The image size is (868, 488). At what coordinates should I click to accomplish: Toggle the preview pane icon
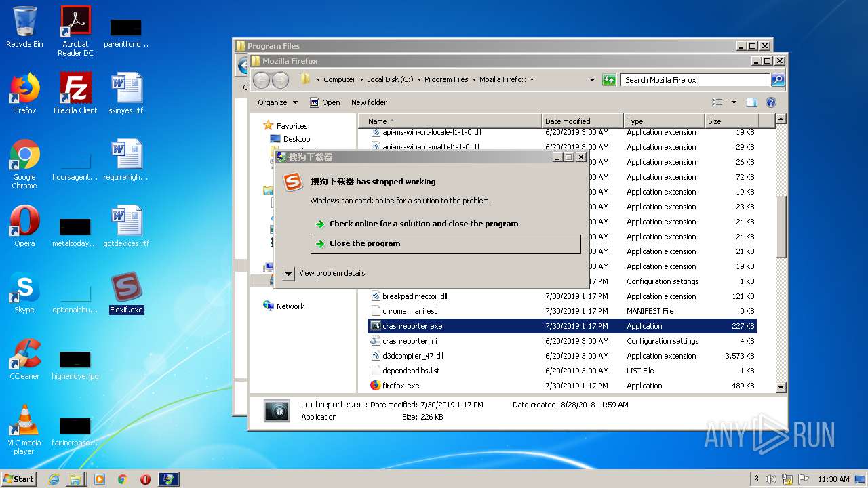pos(751,102)
